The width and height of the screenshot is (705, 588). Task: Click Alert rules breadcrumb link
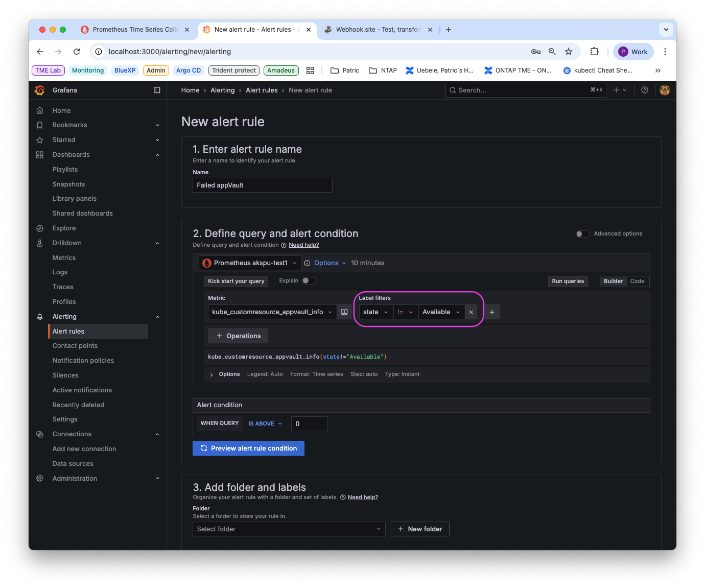coord(262,90)
